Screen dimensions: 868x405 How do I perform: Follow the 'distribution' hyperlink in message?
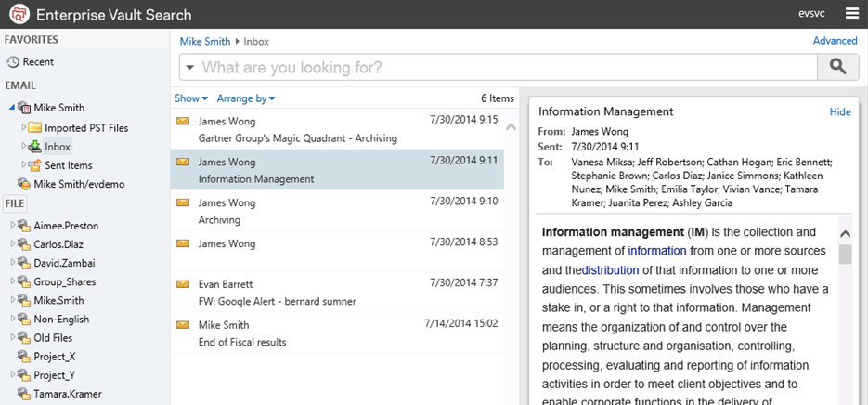click(610, 270)
